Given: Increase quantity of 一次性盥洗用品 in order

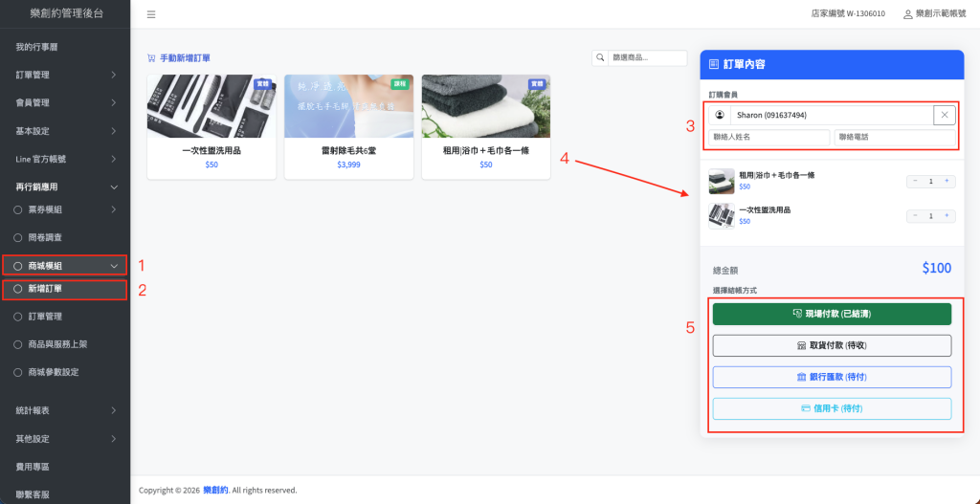Looking at the screenshot, I should tap(947, 215).
